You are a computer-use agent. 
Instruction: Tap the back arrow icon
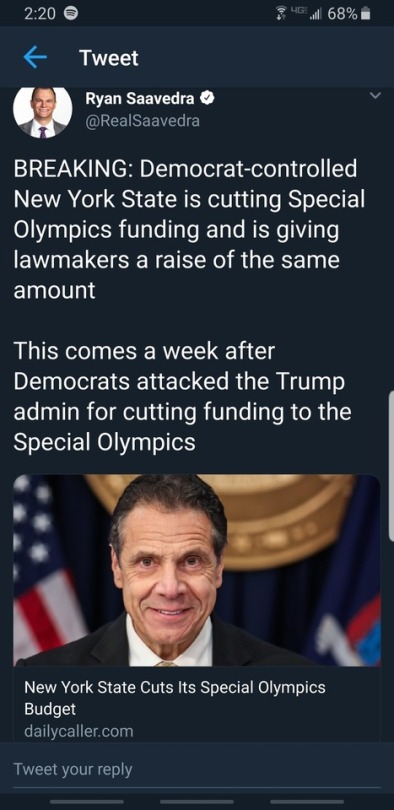35,58
